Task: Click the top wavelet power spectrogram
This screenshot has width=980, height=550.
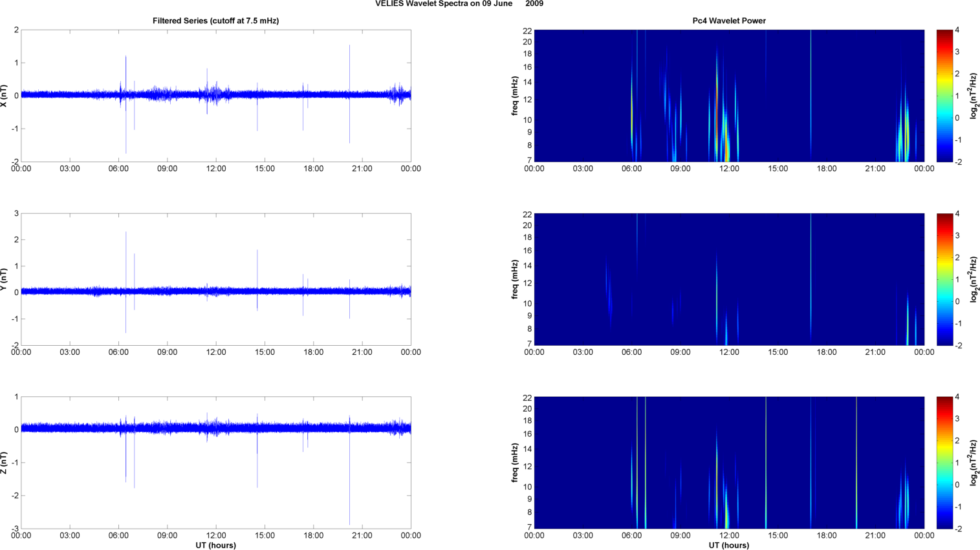Action: pyautogui.click(x=728, y=96)
